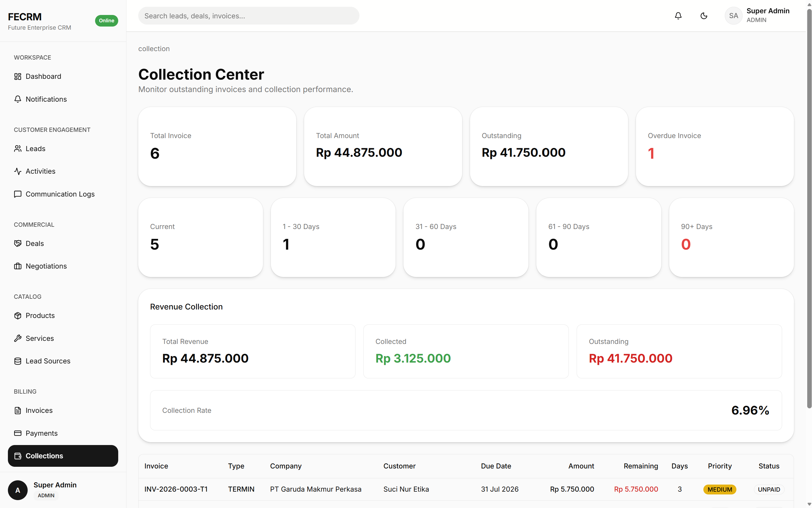Select Deals in the Commercial section

point(63,243)
